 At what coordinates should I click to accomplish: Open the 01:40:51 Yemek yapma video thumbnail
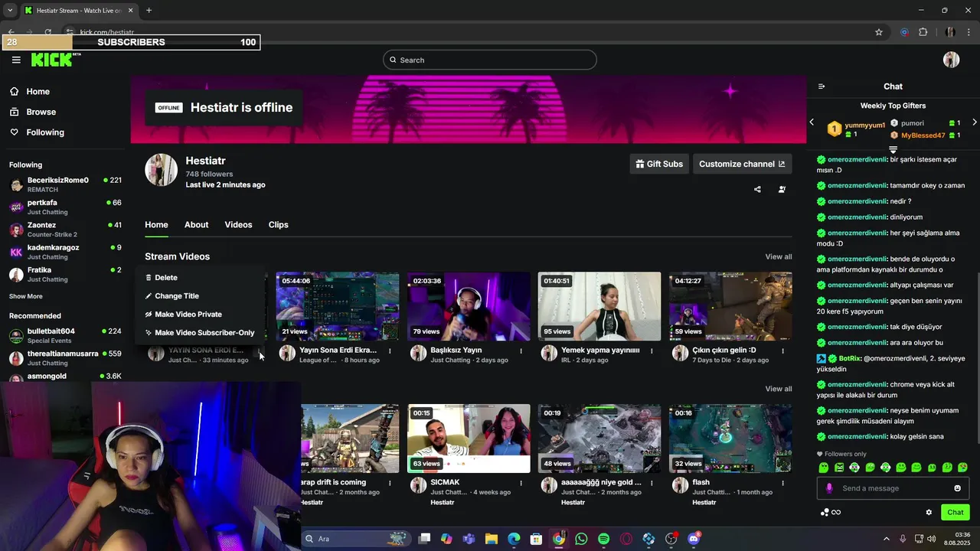[x=599, y=306]
